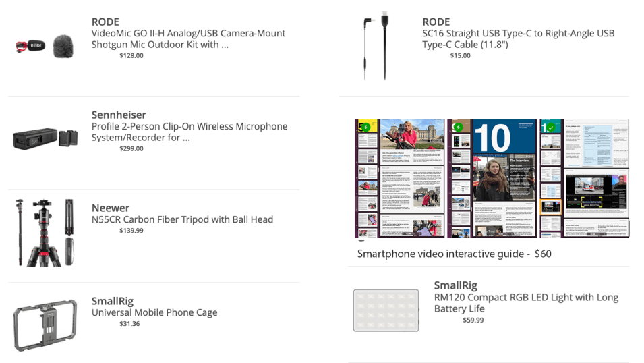Open the Profile 2-Person Clip-On Wireless Microphone link
This screenshot has height=363, width=644.
coord(189,132)
